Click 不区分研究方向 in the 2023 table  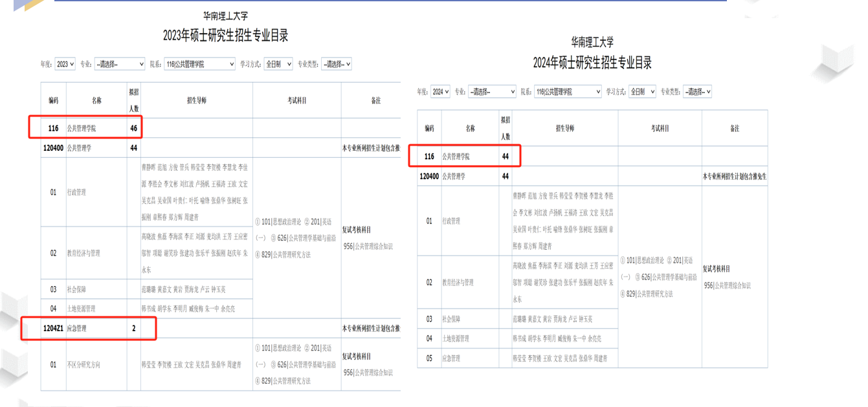(83, 364)
